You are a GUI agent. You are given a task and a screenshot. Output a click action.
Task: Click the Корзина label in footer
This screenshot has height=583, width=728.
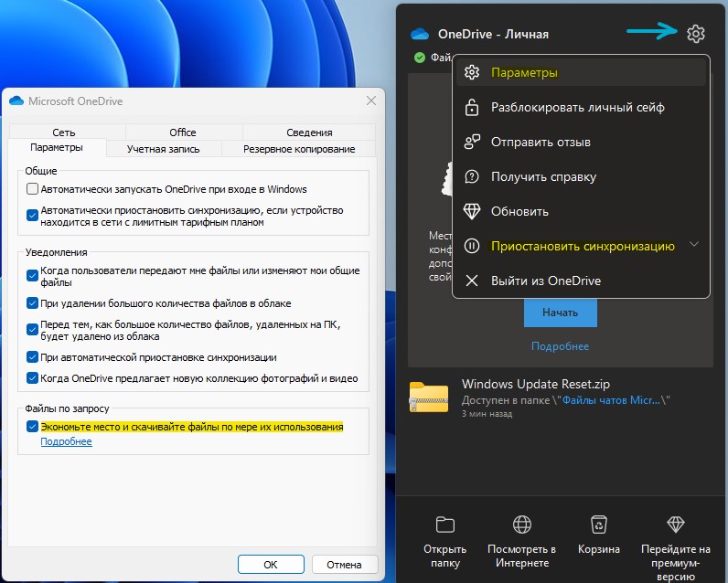(x=598, y=549)
